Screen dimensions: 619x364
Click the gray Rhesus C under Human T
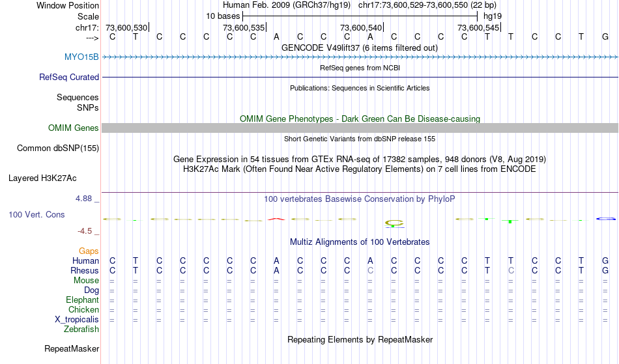[x=511, y=270]
